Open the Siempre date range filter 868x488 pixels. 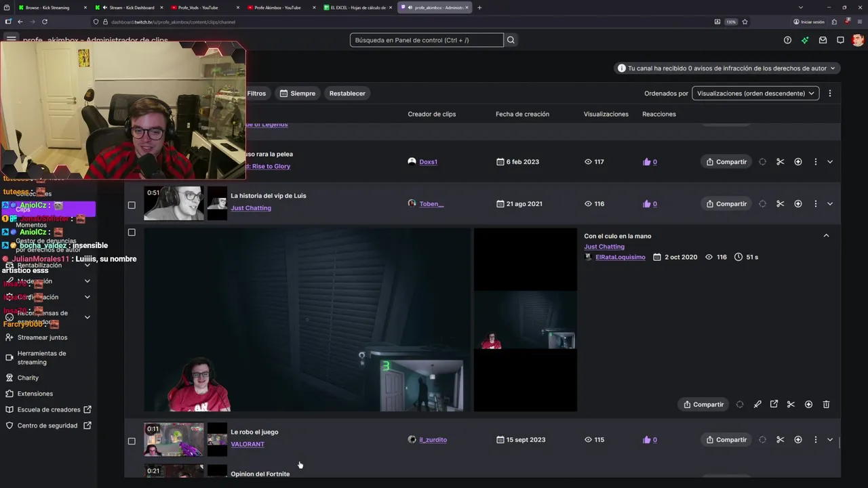tap(298, 94)
